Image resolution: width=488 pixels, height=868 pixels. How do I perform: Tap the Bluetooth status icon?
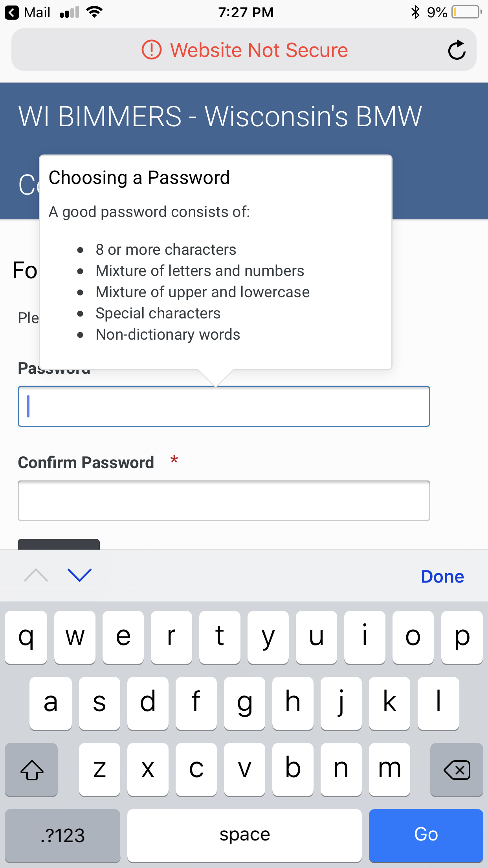tap(415, 12)
